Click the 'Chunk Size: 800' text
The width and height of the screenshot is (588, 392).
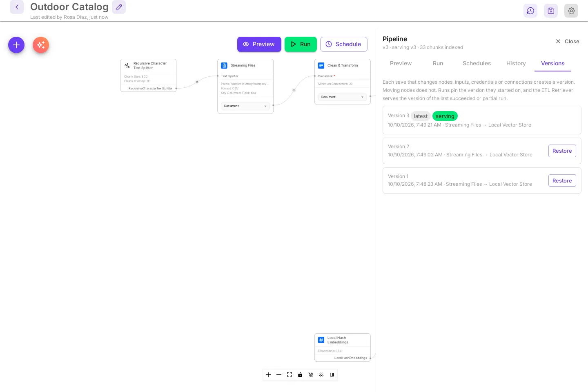click(x=136, y=76)
